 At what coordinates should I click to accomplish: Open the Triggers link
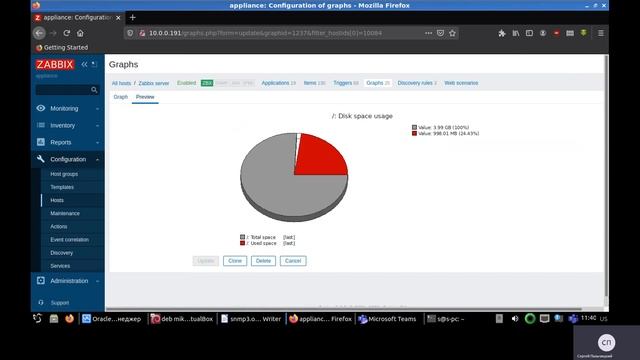tap(342, 83)
